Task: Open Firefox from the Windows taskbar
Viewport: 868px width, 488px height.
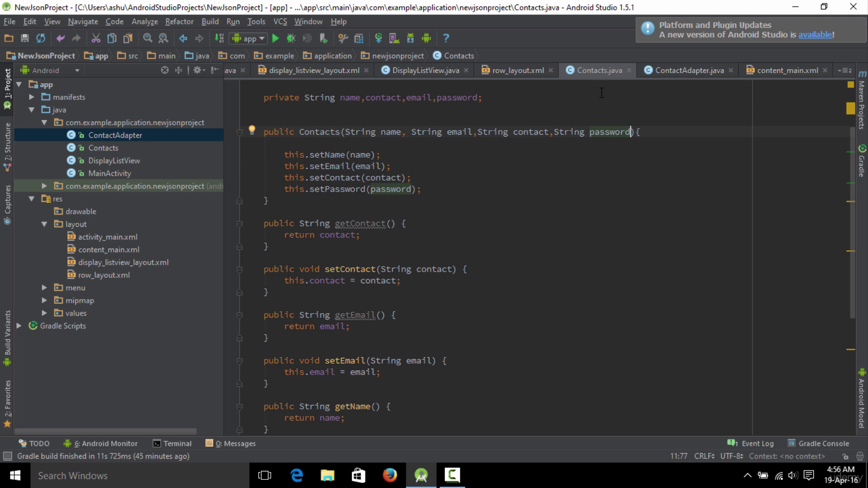Action: click(390, 475)
